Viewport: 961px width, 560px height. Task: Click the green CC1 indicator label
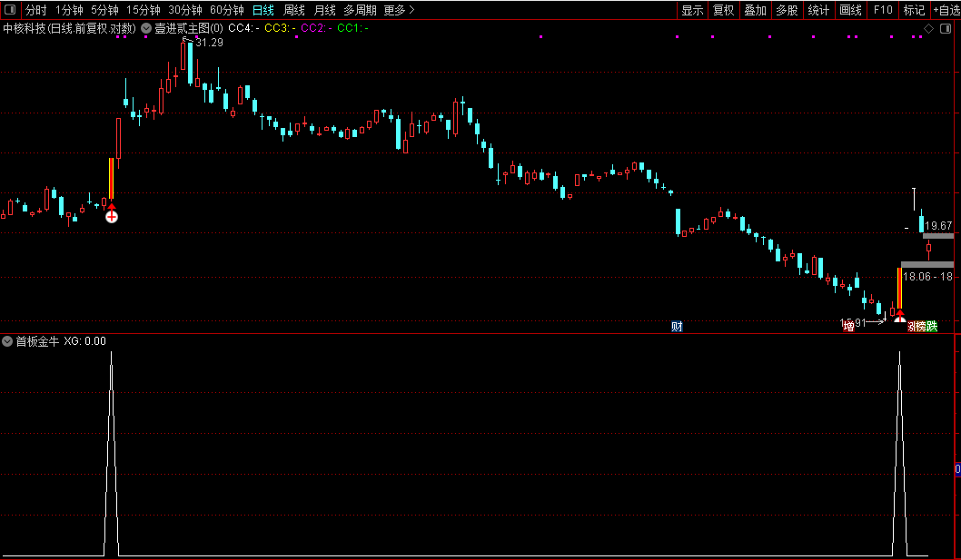(352, 28)
